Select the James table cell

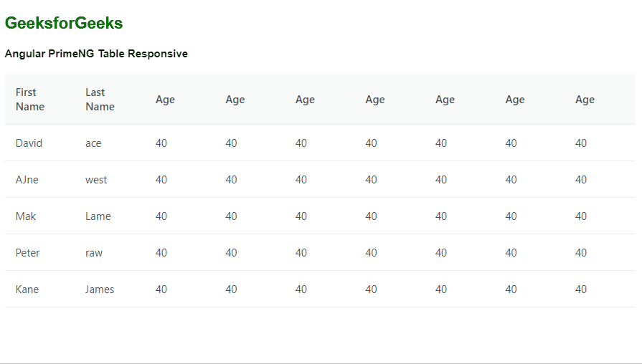100,289
